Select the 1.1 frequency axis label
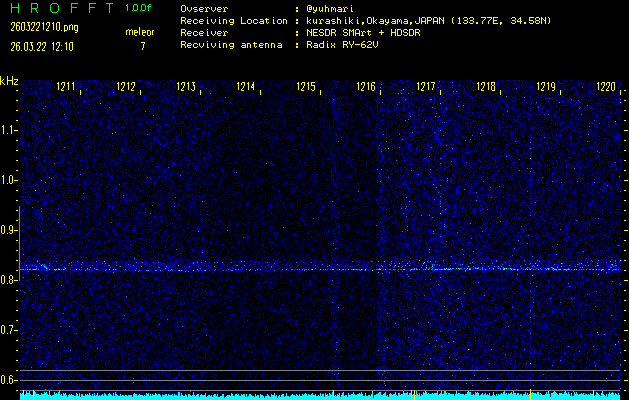629x400 pixels. point(8,130)
